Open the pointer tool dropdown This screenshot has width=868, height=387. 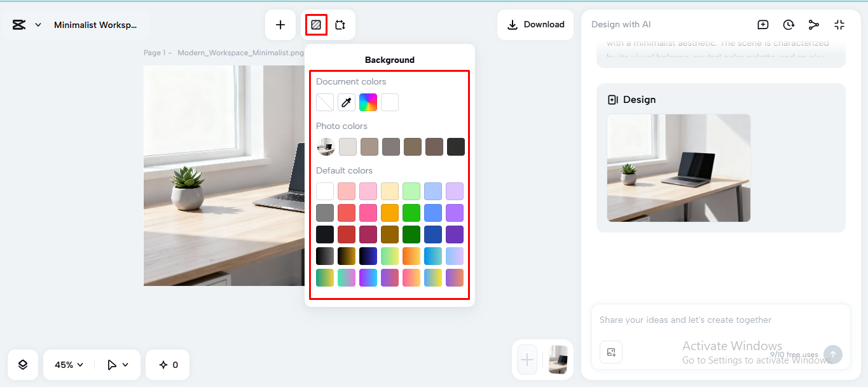[x=118, y=365]
